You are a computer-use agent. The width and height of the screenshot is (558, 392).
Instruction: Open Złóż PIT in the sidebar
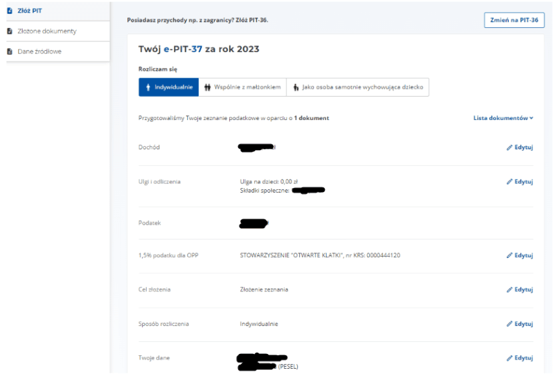28,11
